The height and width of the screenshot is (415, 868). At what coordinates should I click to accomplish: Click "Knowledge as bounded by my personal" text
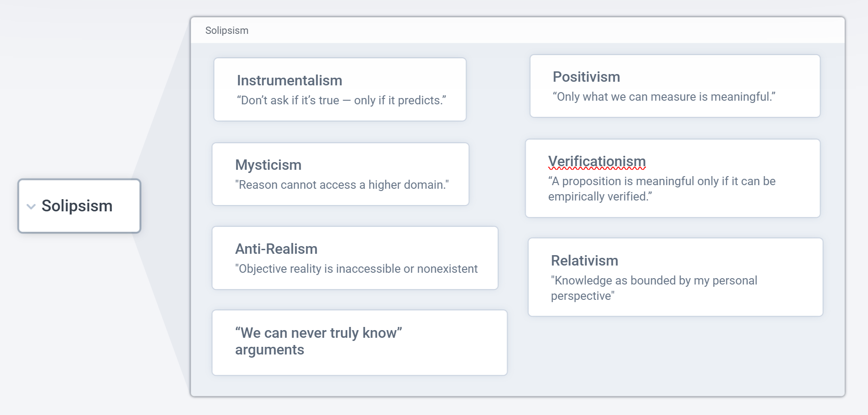(654, 280)
